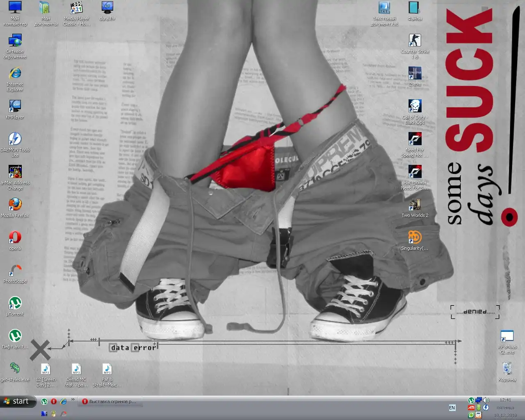Open the EN language bar selector
This screenshot has width=525, height=420.
coord(452,408)
